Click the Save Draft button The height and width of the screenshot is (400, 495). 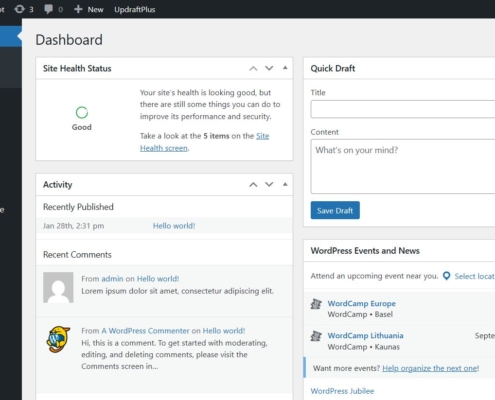(335, 210)
